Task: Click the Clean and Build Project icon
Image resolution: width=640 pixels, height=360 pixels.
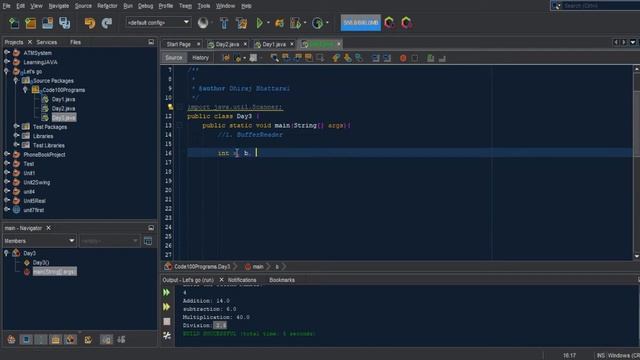Action: pyautogui.click(x=242, y=23)
